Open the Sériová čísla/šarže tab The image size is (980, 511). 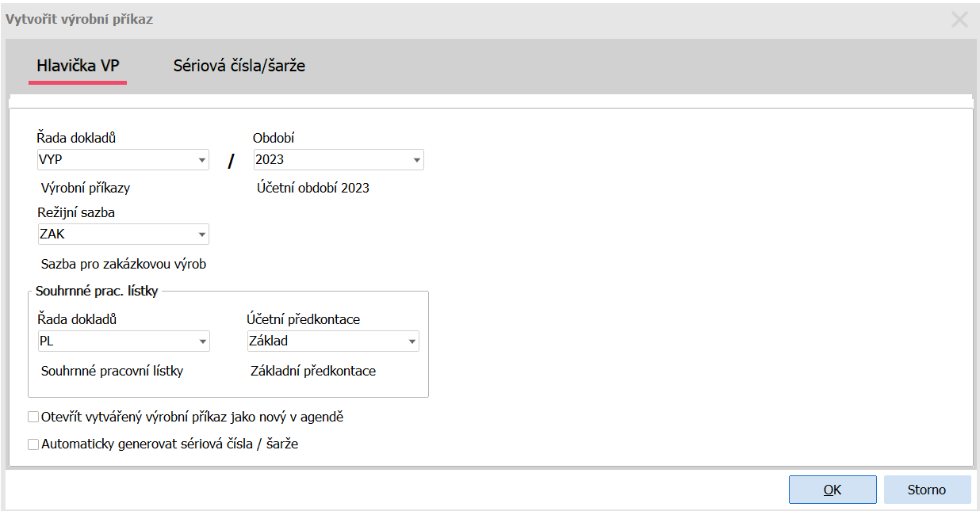(x=239, y=66)
